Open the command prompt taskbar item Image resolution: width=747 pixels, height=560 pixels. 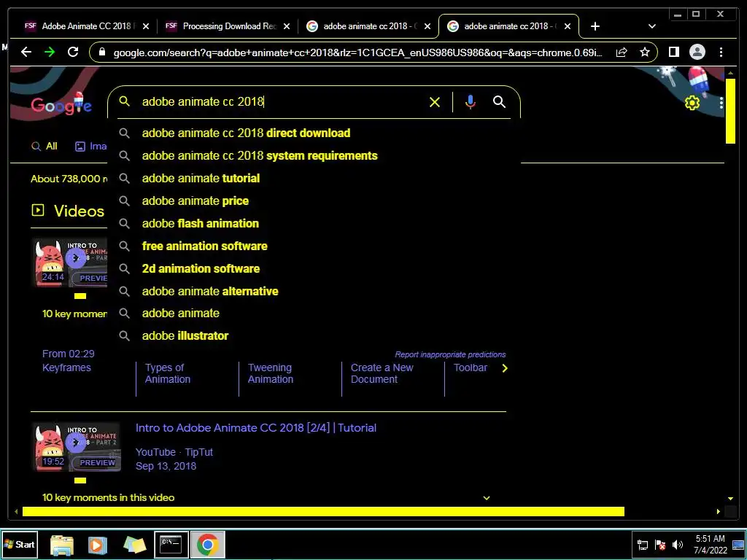pos(171,545)
